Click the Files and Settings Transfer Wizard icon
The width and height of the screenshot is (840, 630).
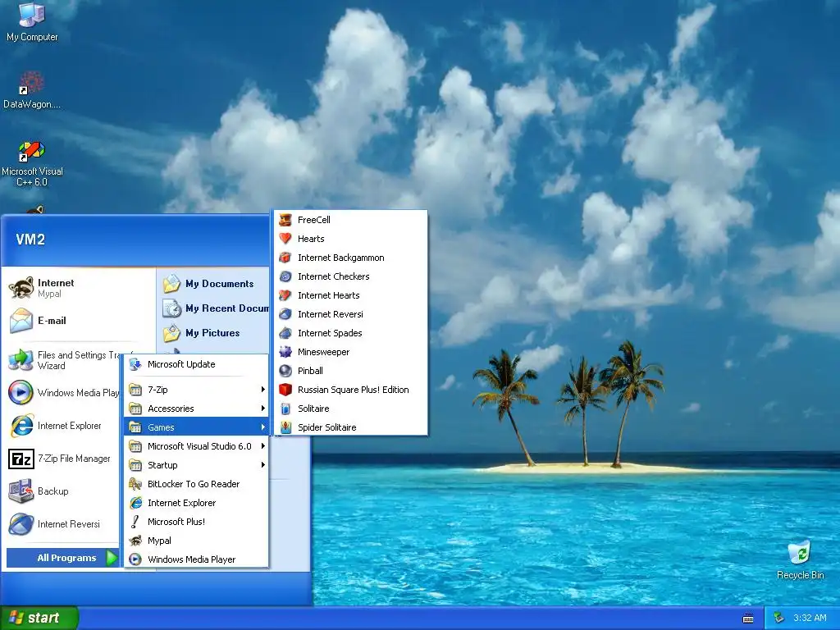click(x=21, y=360)
